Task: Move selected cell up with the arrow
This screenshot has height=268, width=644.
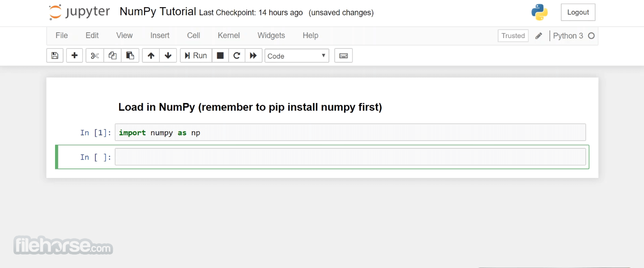Action: (151, 56)
